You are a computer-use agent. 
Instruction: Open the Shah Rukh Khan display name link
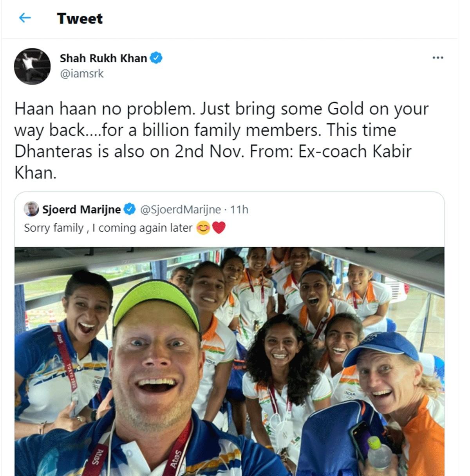[103, 58]
